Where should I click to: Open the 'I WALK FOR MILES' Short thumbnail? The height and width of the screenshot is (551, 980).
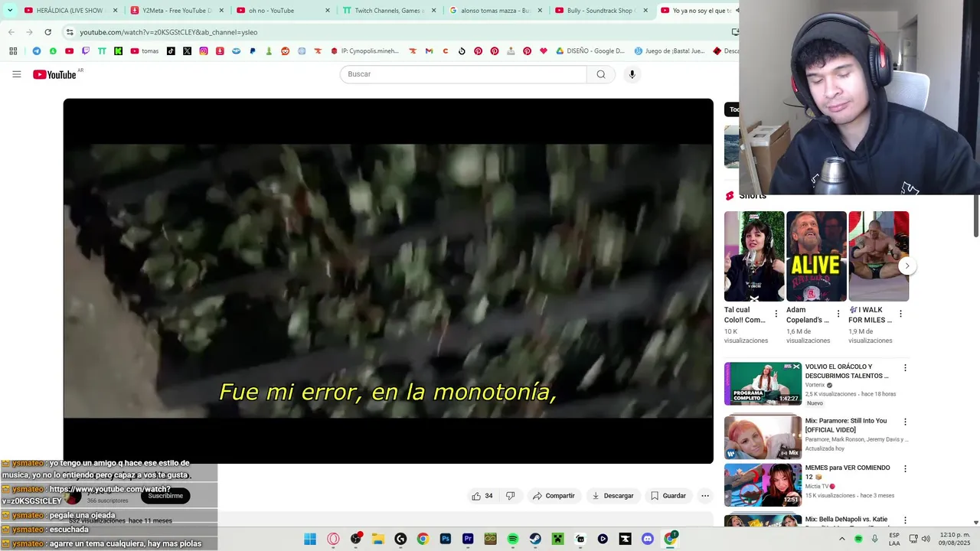878,256
